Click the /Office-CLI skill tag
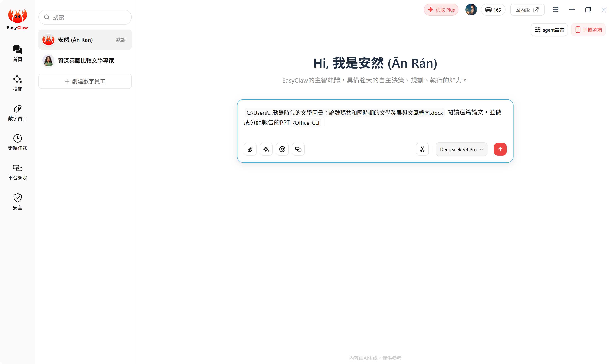The image size is (615, 364). pyautogui.click(x=306, y=123)
